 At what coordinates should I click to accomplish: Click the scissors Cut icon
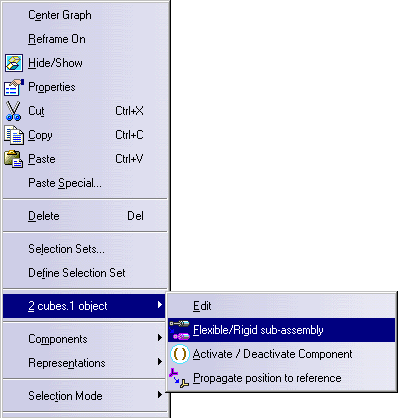point(13,111)
